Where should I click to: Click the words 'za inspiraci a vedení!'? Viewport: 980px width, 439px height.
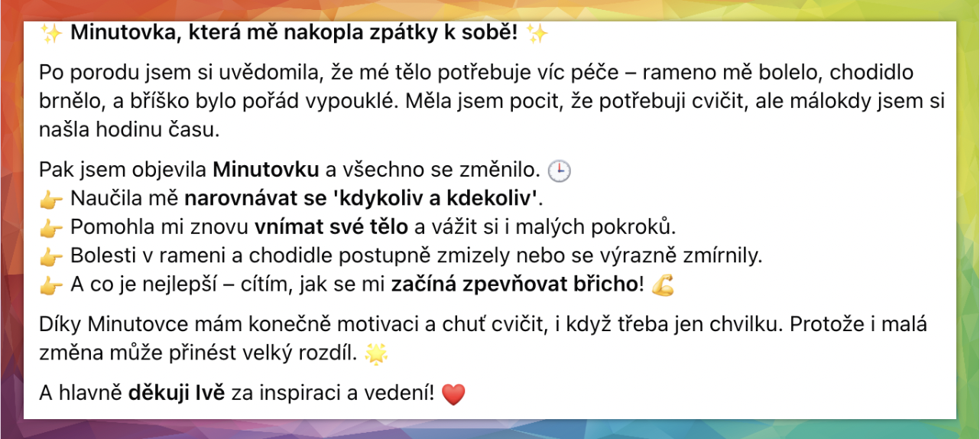(x=333, y=394)
